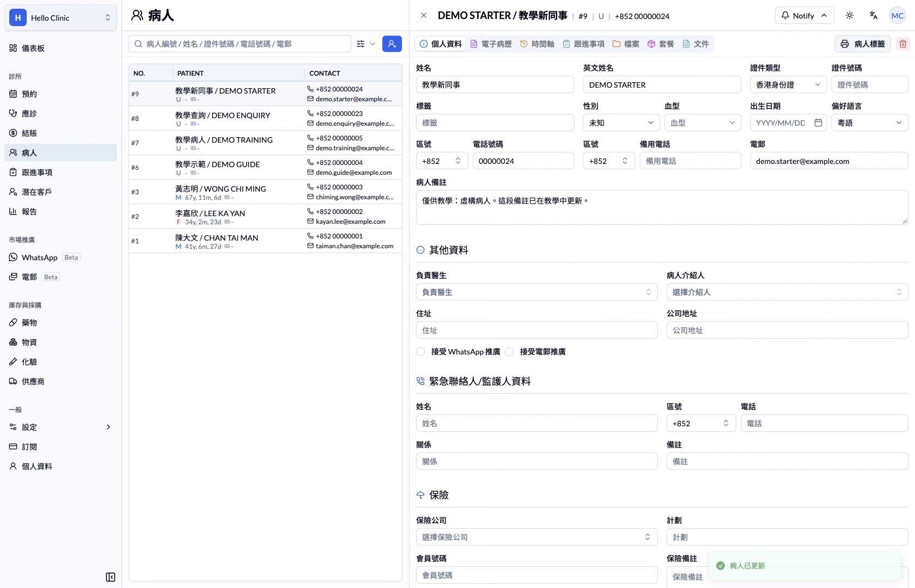Open the 負責醫生 dropdown
Image resolution: width=915 pixels, height=588 pixels.
537,292
